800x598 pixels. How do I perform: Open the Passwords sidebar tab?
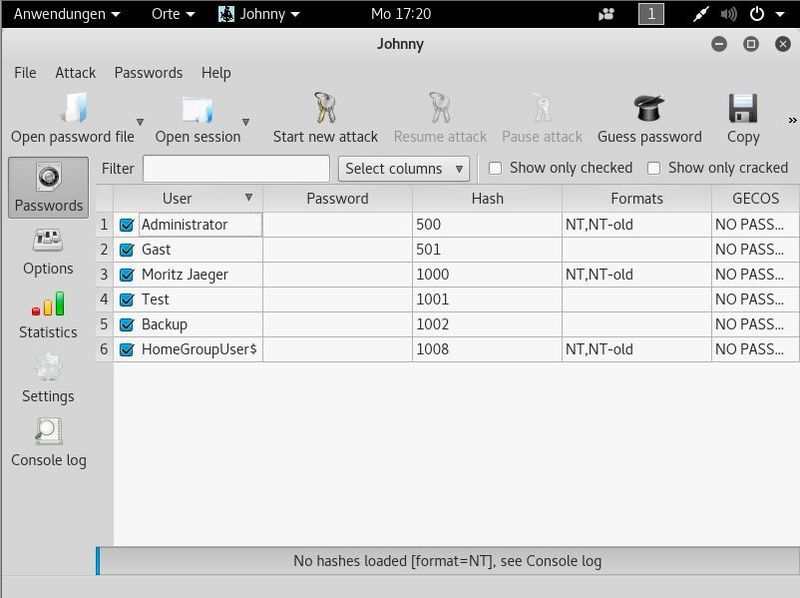[x=48, y=188]
